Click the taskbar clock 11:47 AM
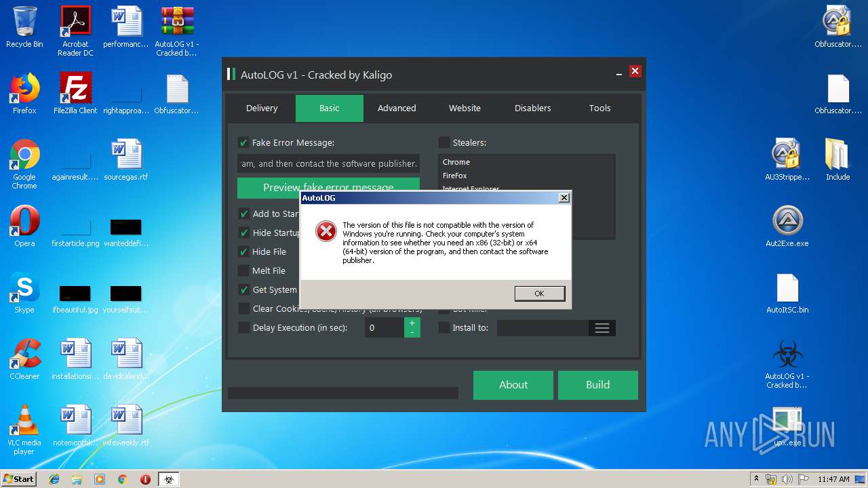The image size is (868, 488). point(833,479)
